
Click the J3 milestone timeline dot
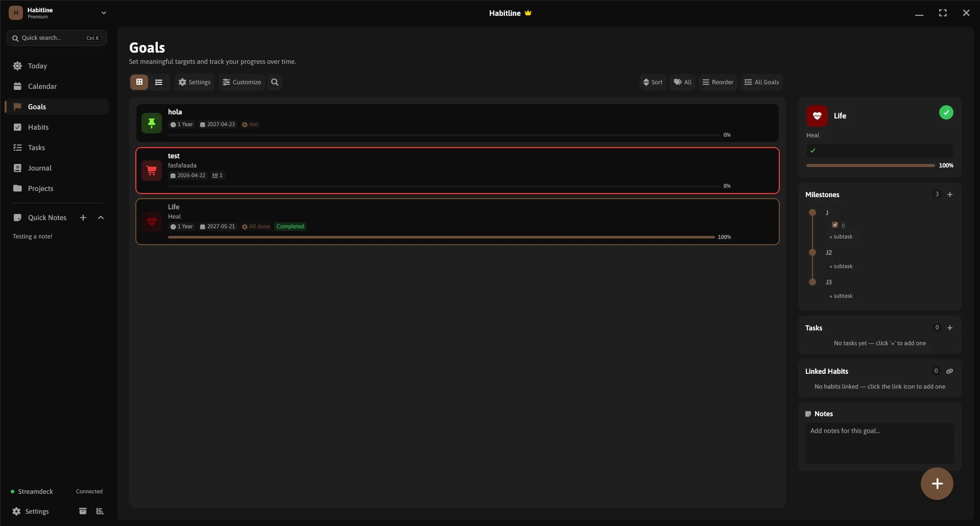click(812, 282)
